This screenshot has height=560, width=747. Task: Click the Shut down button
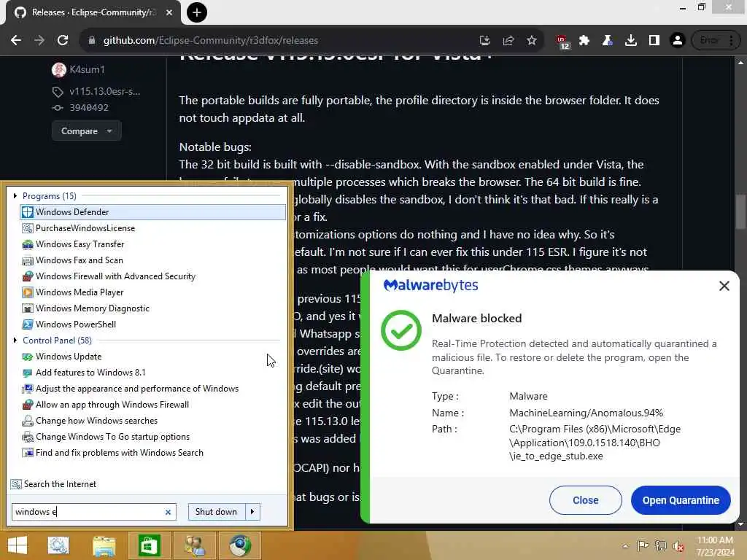tap(216, 512)
